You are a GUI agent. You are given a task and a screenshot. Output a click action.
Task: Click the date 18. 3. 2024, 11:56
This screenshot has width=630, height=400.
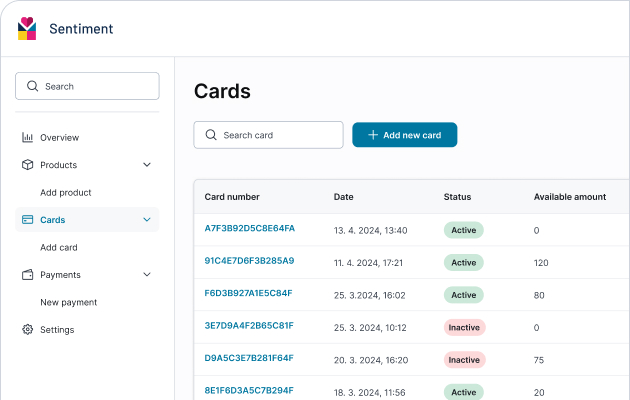coord(370,393)
